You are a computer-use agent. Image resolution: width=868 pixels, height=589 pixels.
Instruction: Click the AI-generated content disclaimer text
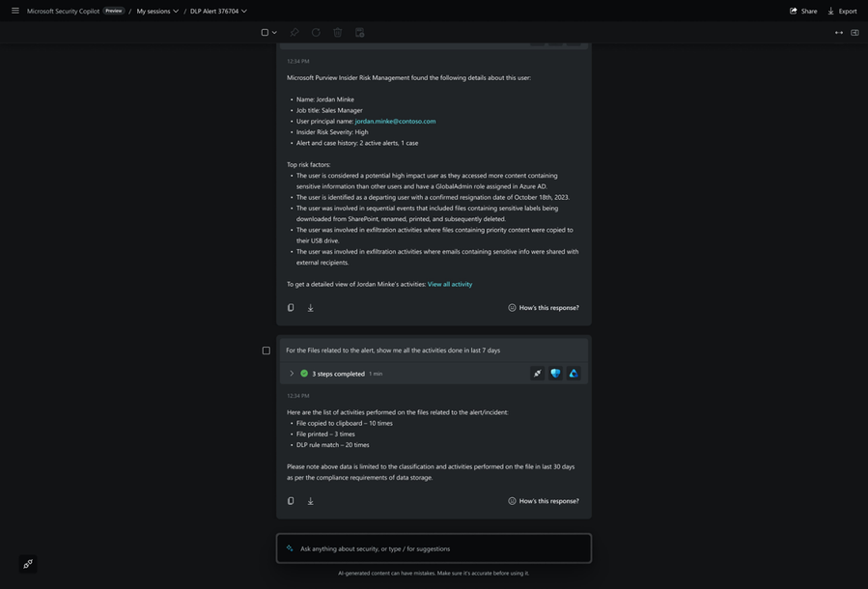click(434, 573)
